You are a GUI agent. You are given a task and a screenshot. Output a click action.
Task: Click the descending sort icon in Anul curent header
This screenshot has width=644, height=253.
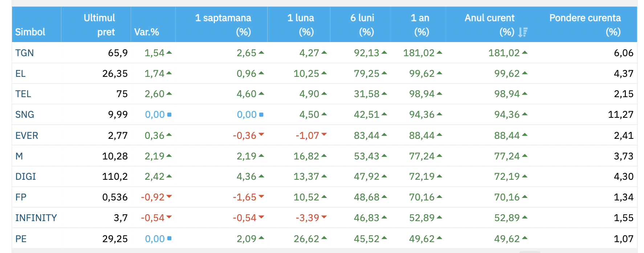(x=523, y=32)
